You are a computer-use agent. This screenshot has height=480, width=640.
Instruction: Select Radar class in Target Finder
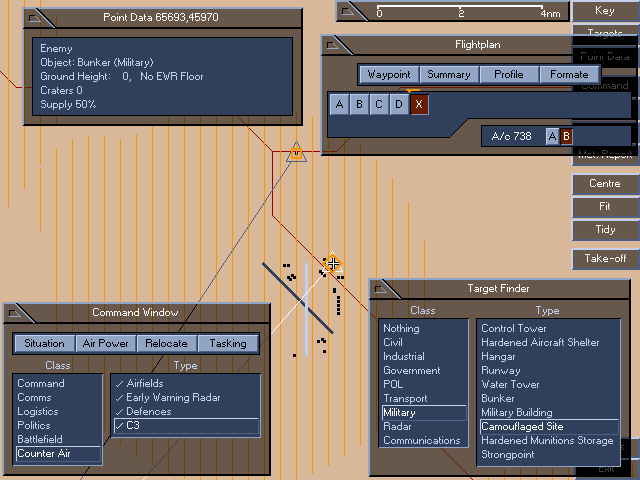[424, 427]
